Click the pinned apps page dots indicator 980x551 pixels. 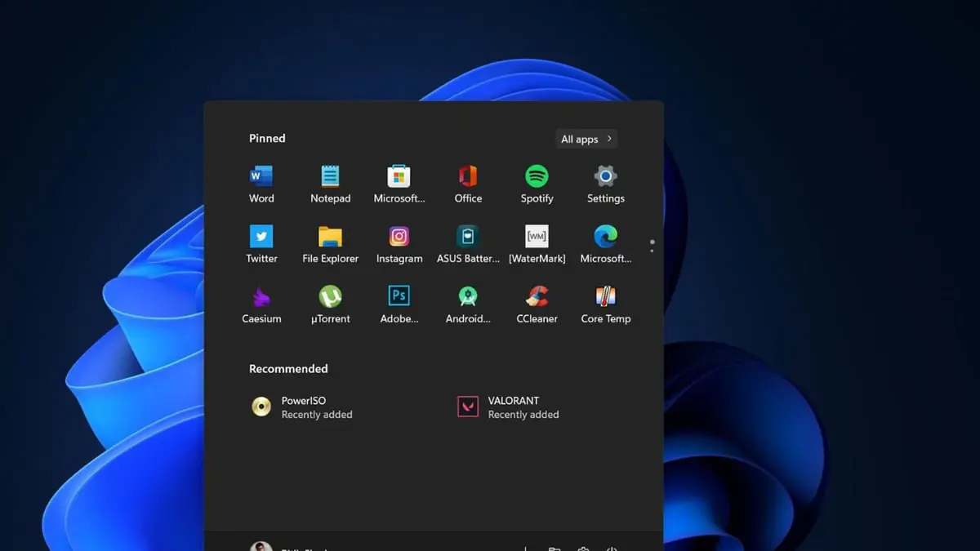tap(652, 246)
